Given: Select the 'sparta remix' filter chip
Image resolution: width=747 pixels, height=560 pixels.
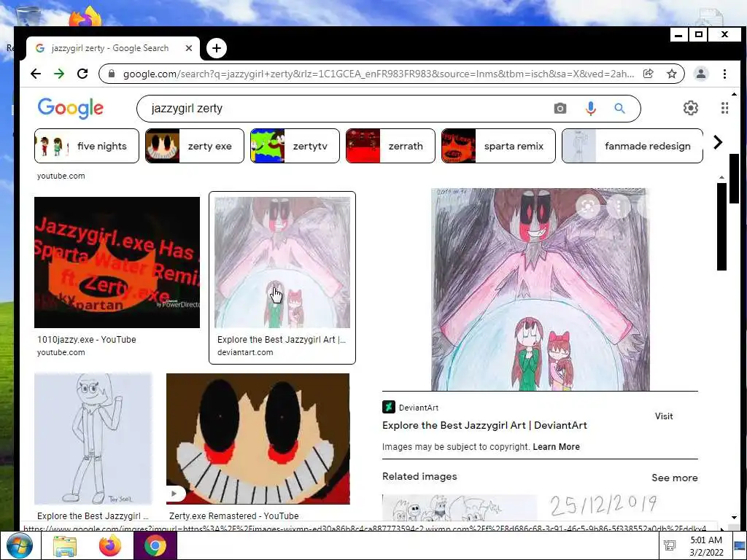Looking at the screenshot, I should 498,146.
